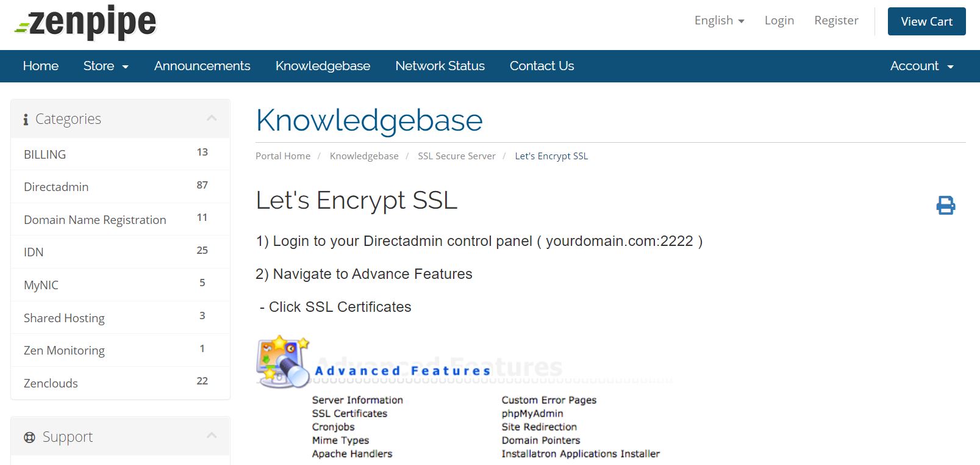
Task: Check Network Status page
Action: pos(440,66)
